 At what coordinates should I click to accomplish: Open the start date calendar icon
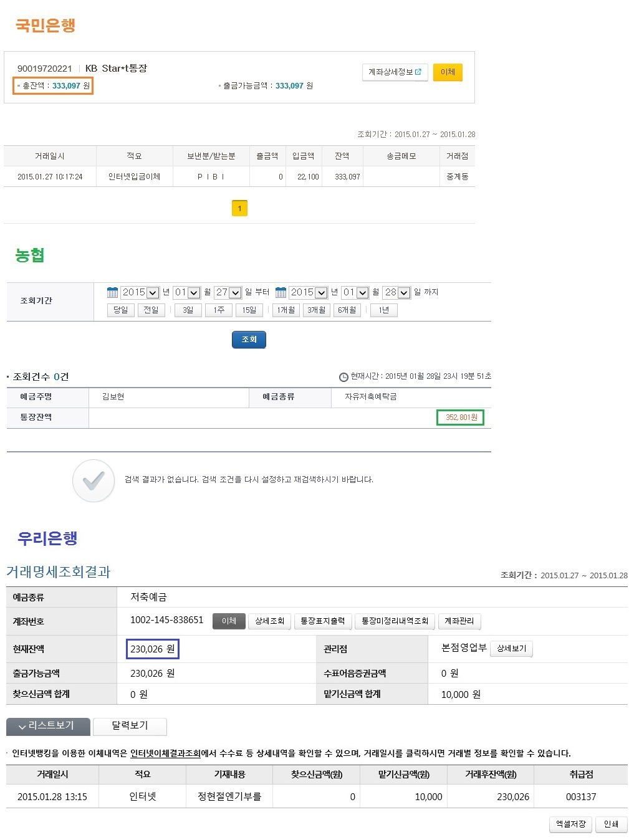tap(112, 292)
